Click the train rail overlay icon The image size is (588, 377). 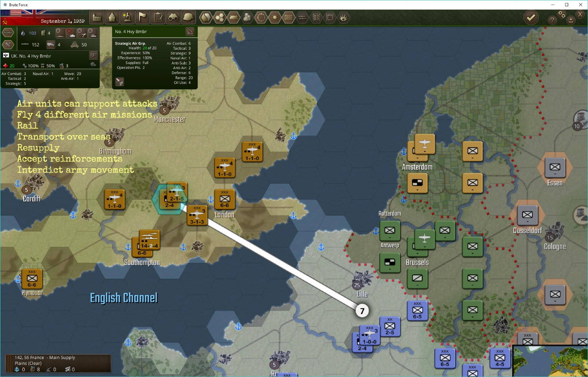coord(234,18)
